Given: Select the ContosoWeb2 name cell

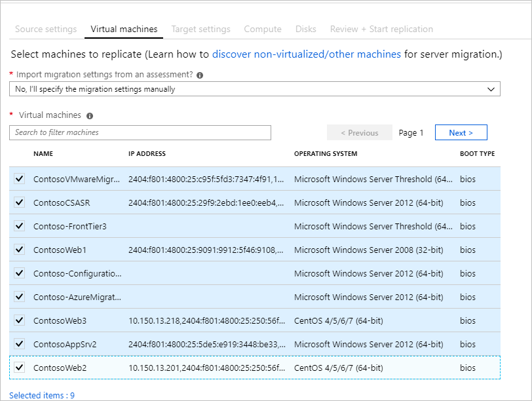Looking at the screenshot, I should 60,368.
